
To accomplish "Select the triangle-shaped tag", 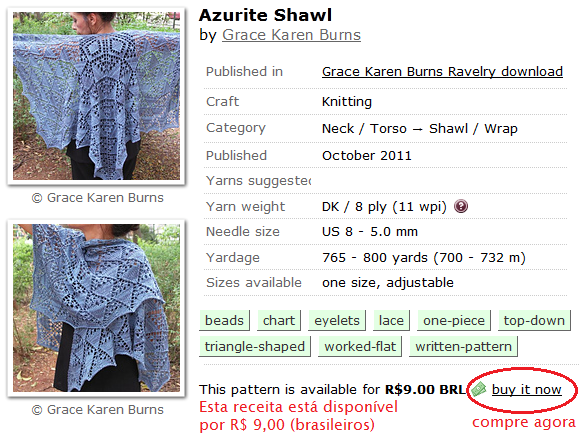I will coord(254,346).
